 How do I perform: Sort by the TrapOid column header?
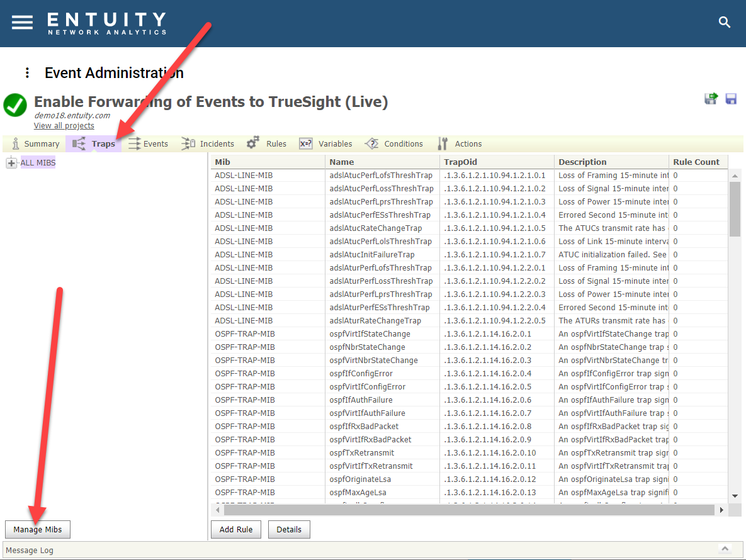(x=497, y=162)
